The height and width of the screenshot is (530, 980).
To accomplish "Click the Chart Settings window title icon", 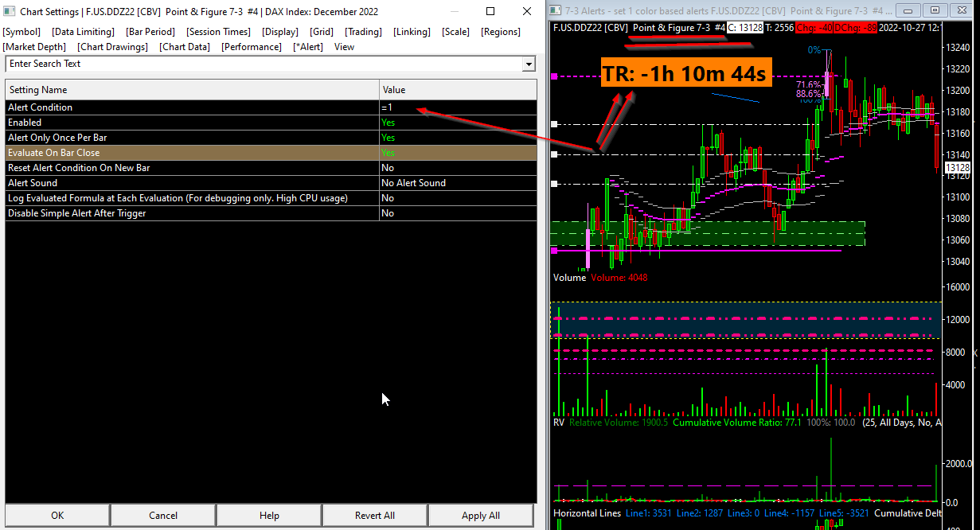I will coord(10,12).
